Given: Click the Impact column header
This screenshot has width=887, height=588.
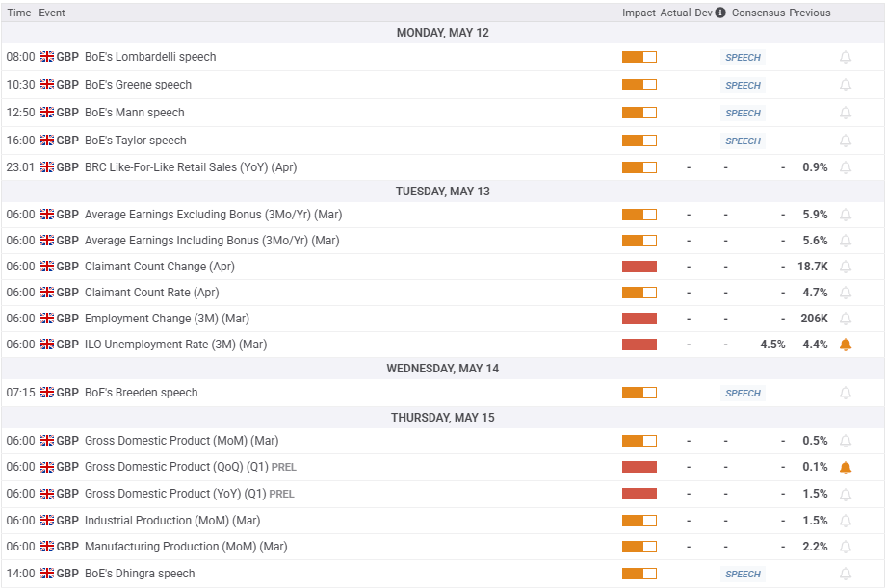Looking at the screenshot, I should [x=639, y=13].
